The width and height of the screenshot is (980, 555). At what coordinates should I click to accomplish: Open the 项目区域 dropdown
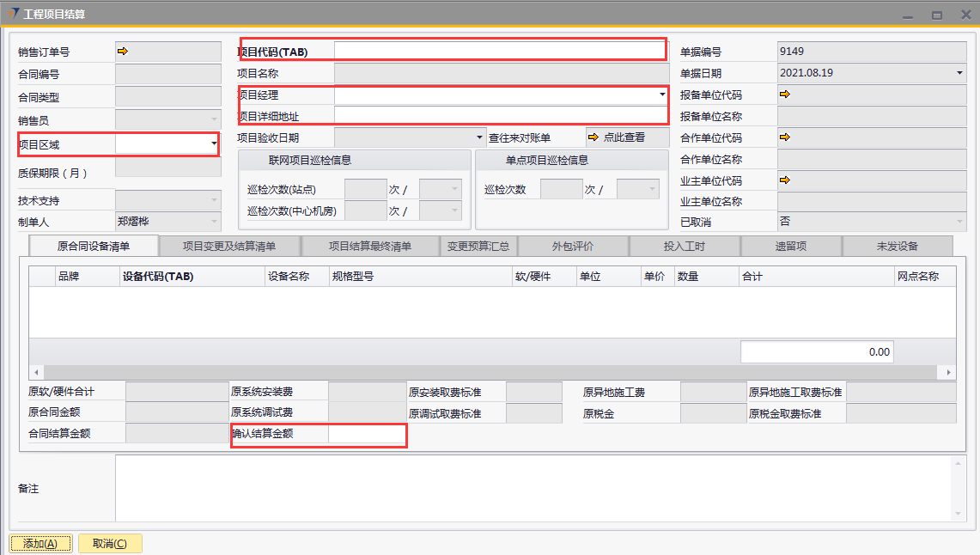[213, 145]
